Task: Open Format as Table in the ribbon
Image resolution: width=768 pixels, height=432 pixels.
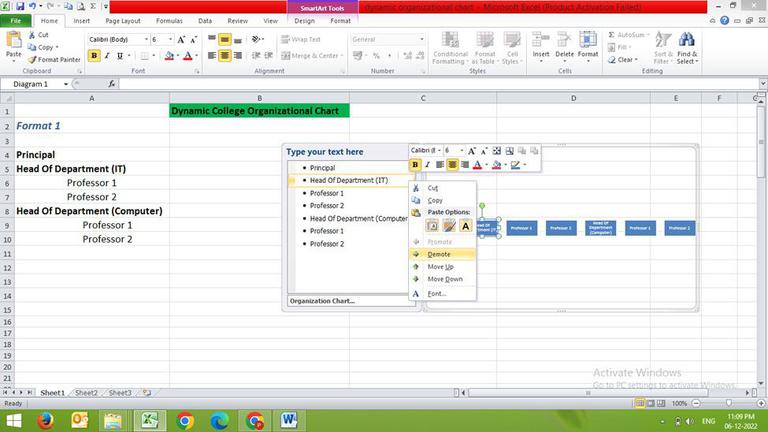Action: (x=484, y=48)
